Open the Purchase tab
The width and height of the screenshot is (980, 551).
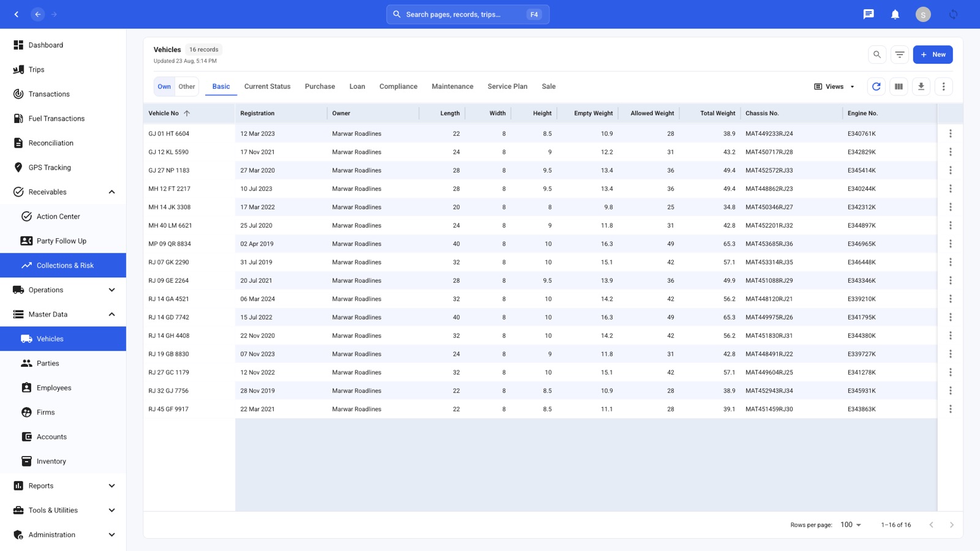pos(320,86)
